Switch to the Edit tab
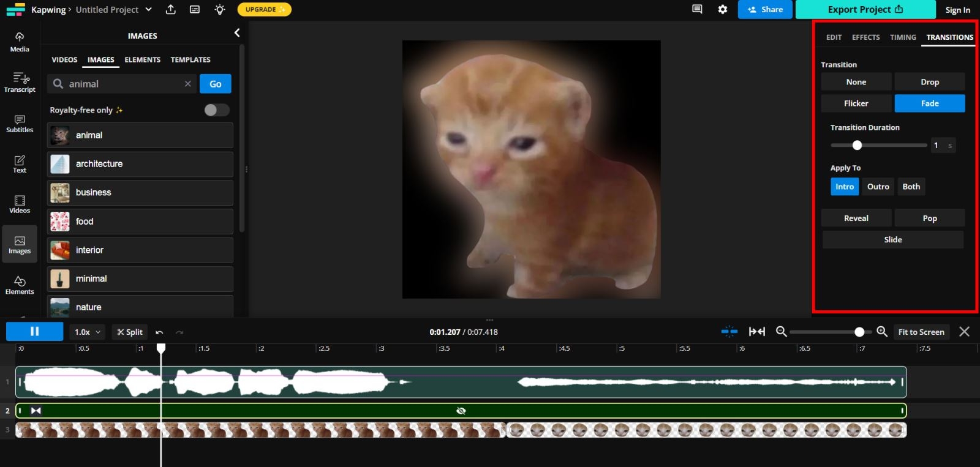980x467 pixels. point(834,37)
